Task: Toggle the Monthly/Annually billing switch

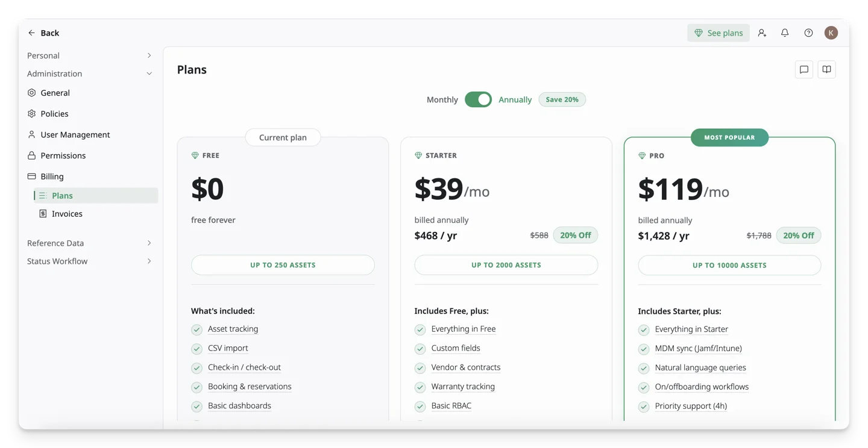Action: [x=479, y=100]
